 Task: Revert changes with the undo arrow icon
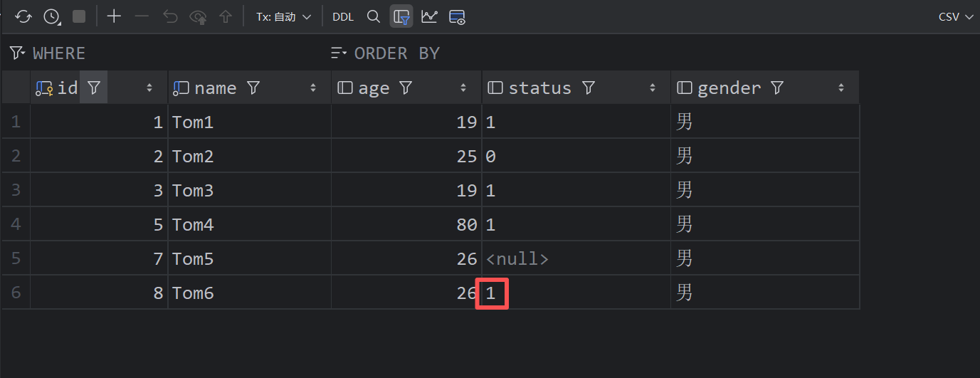(x=170, y=16)
